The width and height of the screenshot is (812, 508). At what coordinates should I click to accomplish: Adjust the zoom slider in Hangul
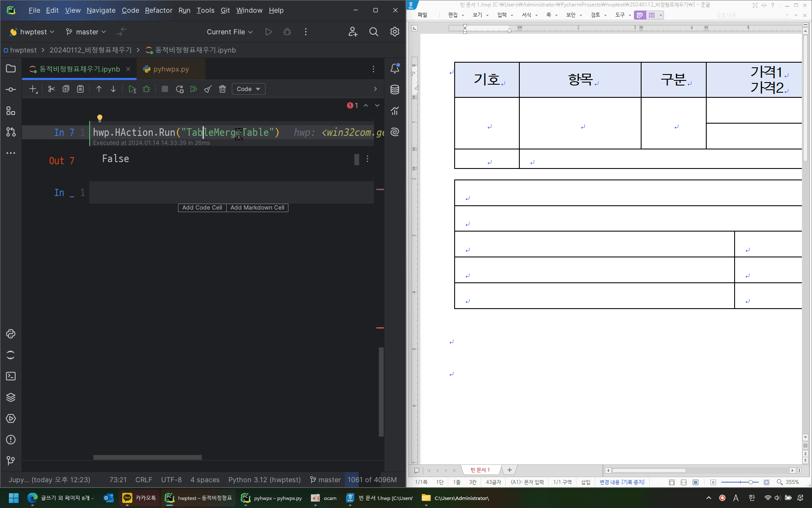(x=750, y=482)
